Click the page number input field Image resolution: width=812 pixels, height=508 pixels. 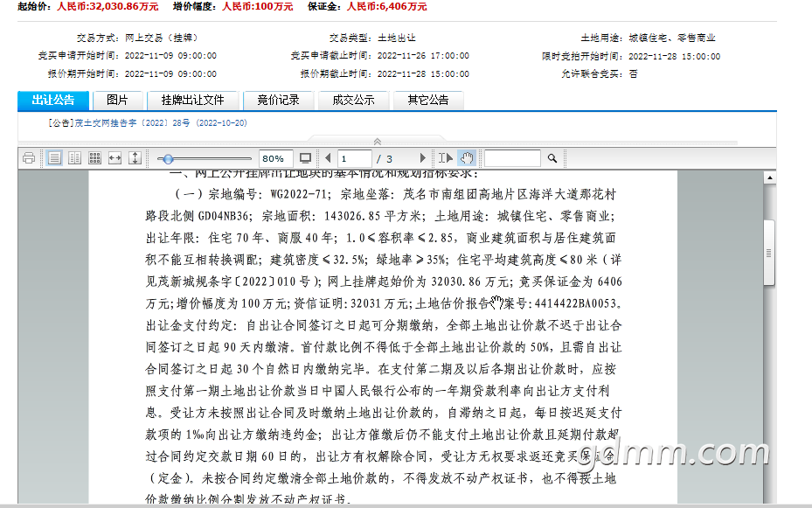pyautogui.click(x=354, y=158)
